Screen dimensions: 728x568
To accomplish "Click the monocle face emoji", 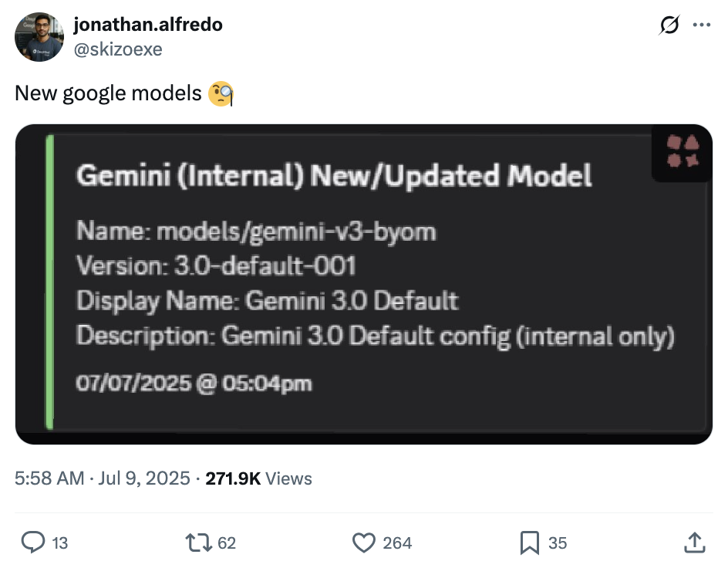I will click(x=221, y=94).
